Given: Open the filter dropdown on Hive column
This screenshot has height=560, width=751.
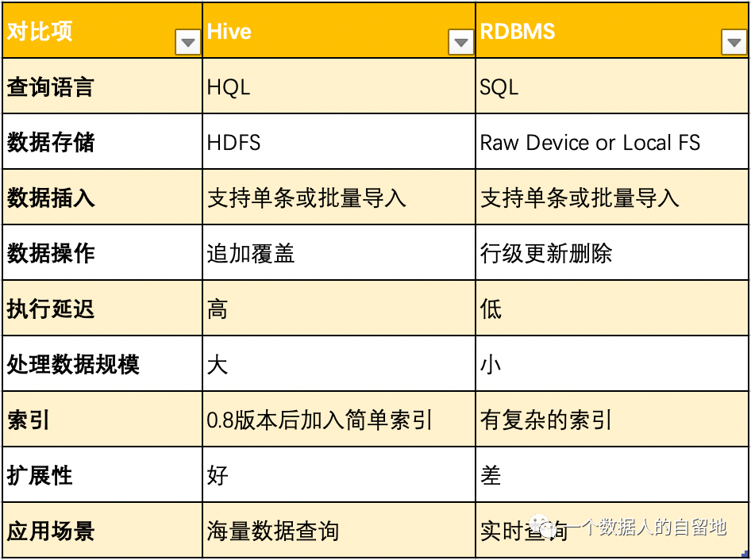Looking at the screenshot, I should pos(460,41).
